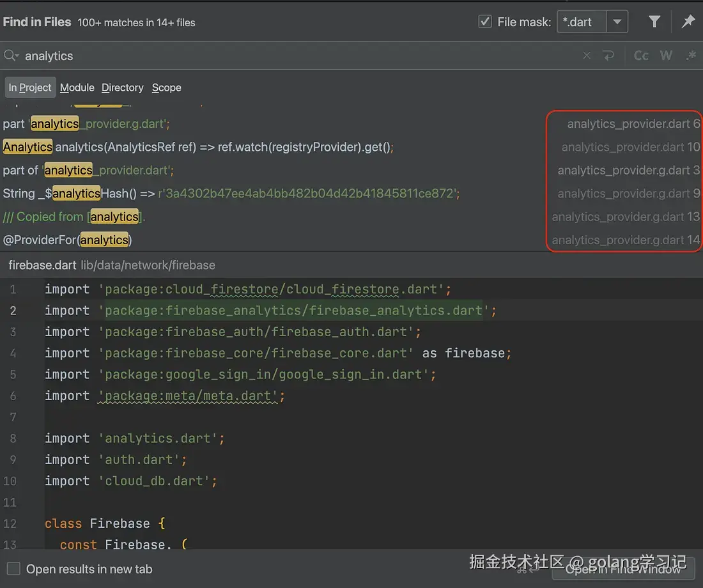This screenshot has height=588, width=703.
Task: Switch to the Module tab
Action: click(x=77, y=88)
